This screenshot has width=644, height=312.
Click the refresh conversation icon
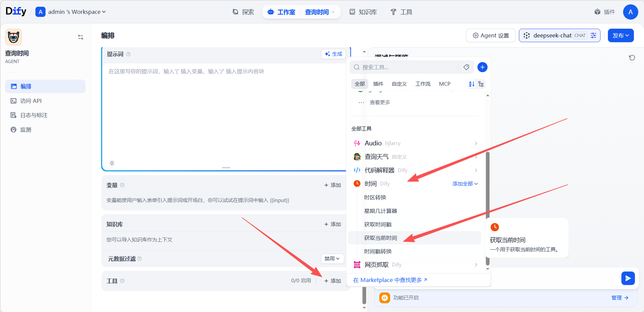pos(632,58)
